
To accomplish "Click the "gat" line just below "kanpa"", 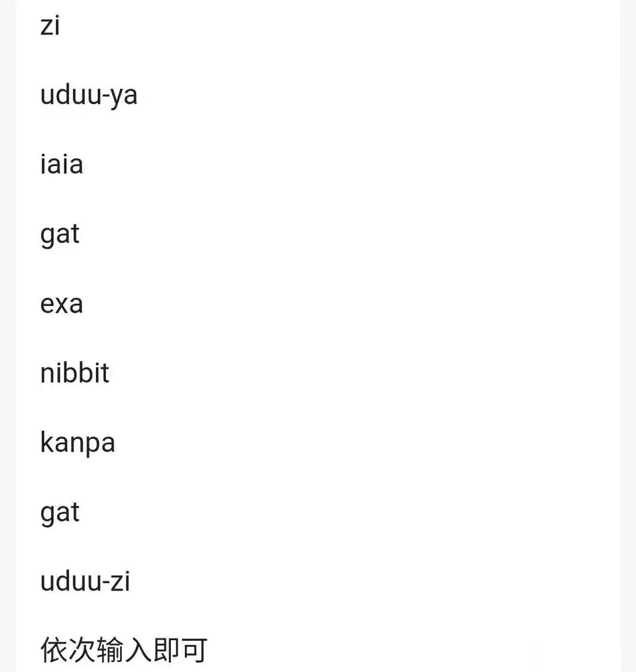I will point(60,514).
